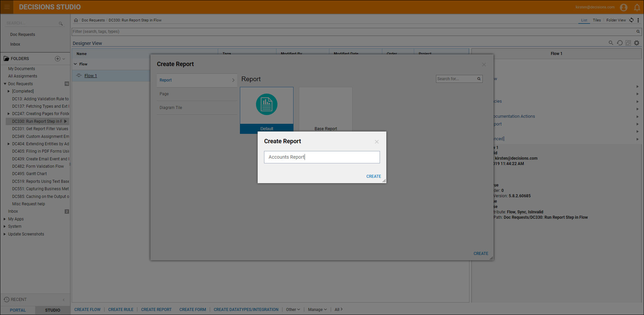Click CREATE REPORT in bottom bar

tap(156, 310)
